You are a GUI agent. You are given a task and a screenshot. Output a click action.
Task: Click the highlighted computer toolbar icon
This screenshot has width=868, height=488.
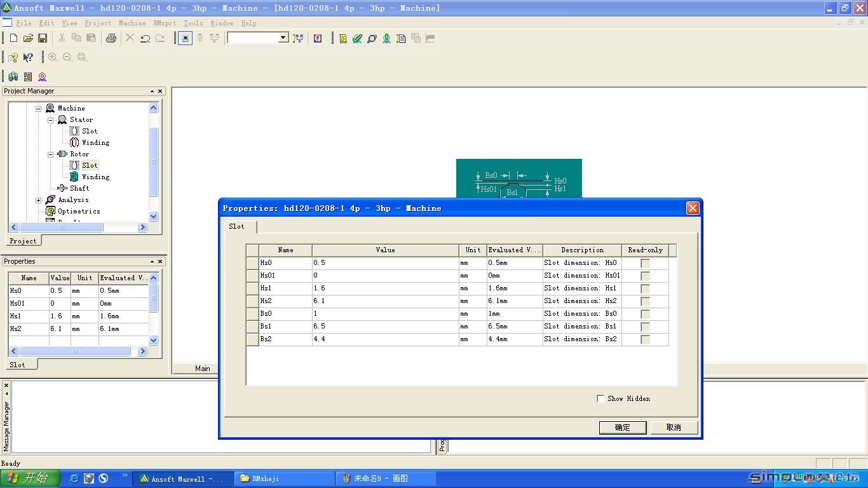[x=185, y=38]
